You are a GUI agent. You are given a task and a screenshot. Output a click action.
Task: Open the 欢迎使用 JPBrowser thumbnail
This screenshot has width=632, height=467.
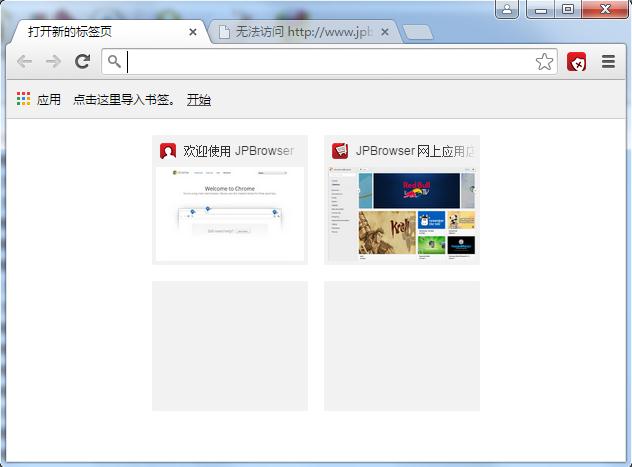coord(230,214)
